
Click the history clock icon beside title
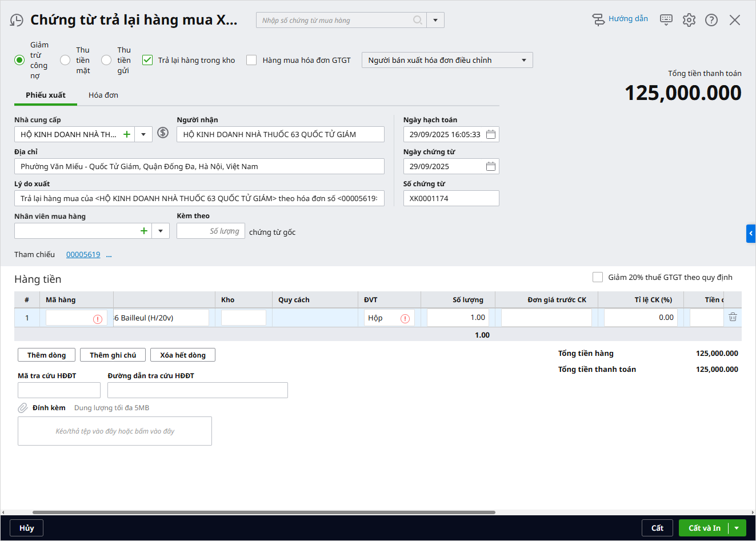(x=17, y=21)
